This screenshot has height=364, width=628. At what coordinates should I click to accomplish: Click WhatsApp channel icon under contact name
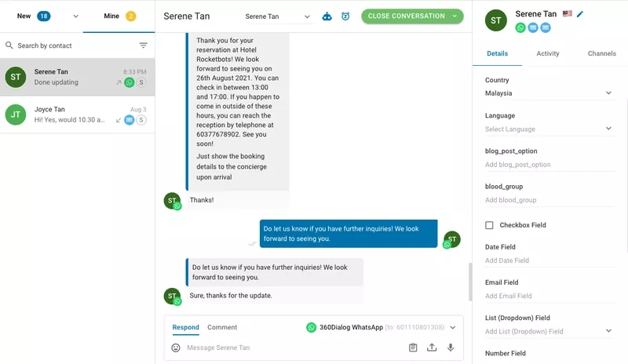520,27
